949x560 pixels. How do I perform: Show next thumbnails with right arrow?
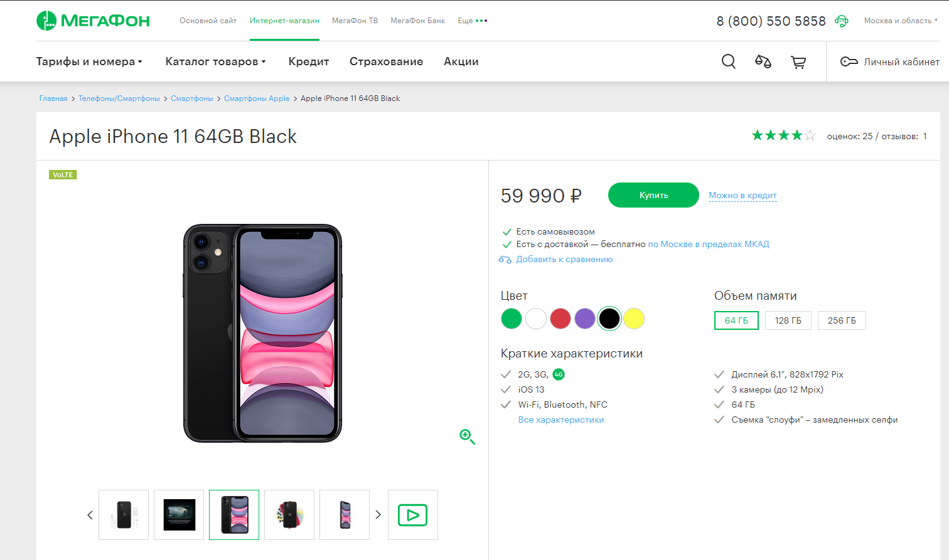(378, 515)
